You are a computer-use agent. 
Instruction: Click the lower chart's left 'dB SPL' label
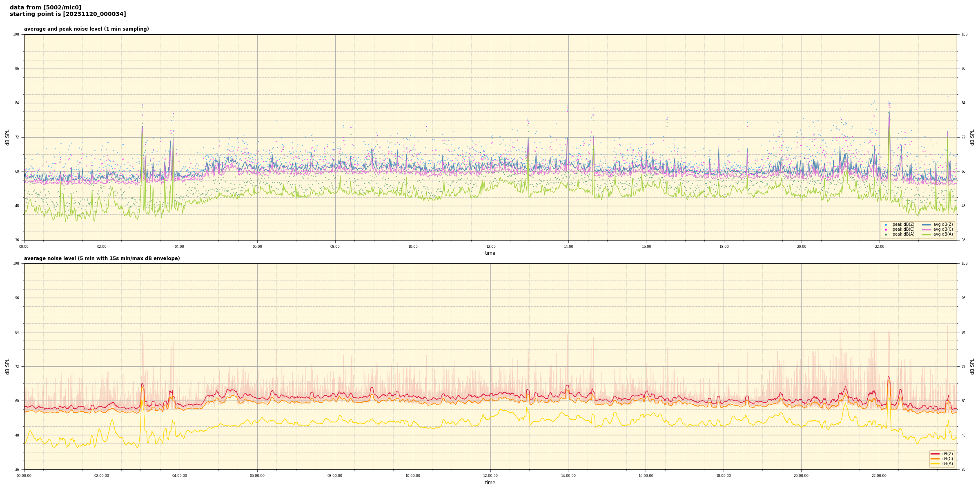point(7,366)
